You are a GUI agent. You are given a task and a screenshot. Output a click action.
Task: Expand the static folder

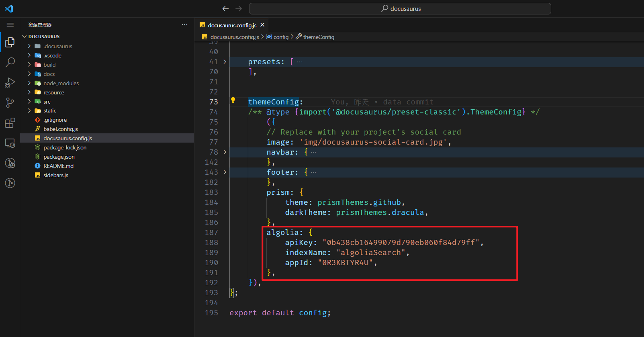point(29,110)
